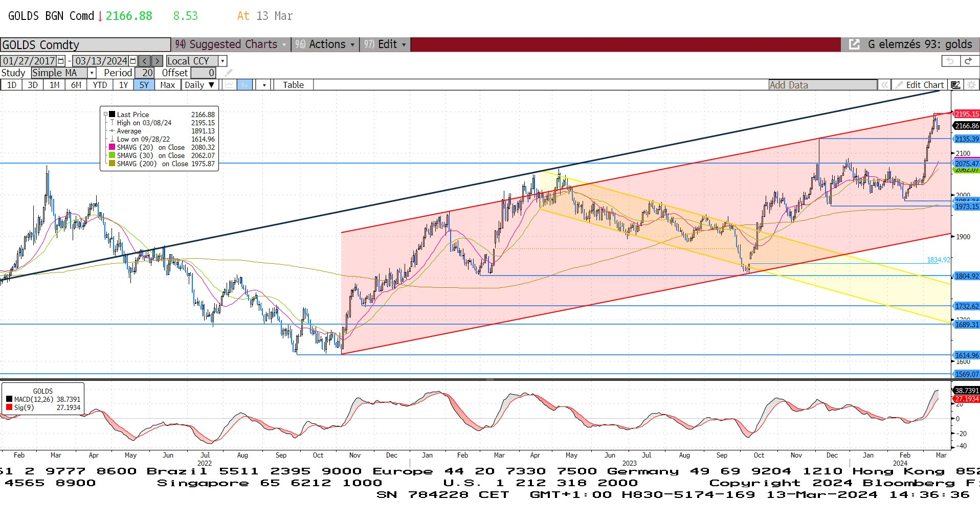
Task: Click the Last Price black color swatch
Action: pyautogui.click(x=112, y=115)
